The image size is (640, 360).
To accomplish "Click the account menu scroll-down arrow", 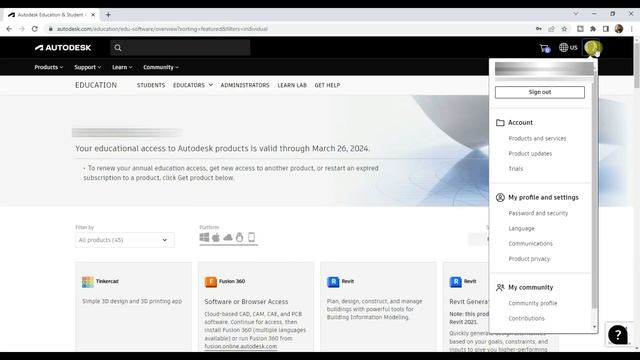I will point(594,327).
